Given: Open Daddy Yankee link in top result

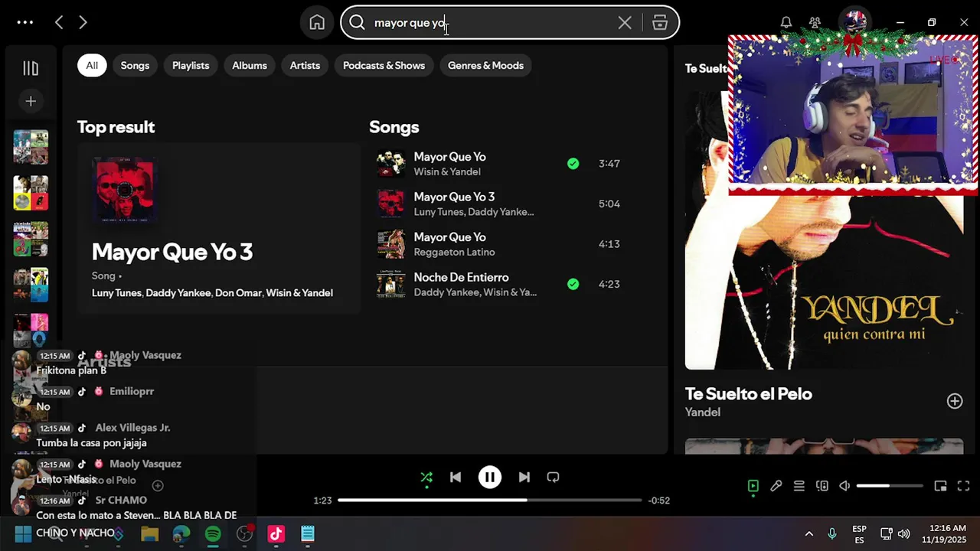Looking at the screenshot, I should pyautogui.click(x=178, y=293).
